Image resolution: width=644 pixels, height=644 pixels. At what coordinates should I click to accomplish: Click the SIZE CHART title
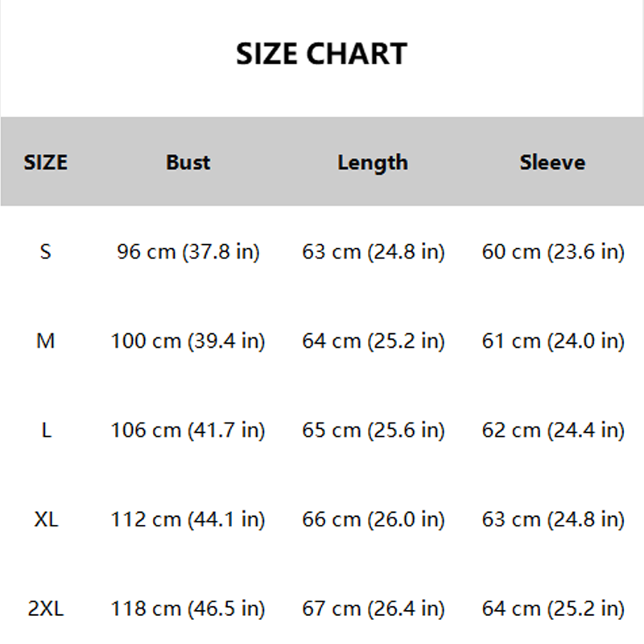(321, 54)
